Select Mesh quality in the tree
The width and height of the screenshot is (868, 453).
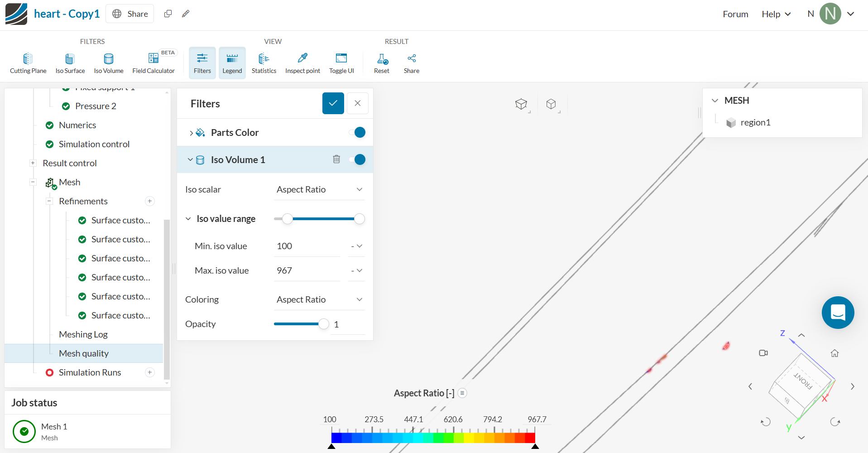click(84, 353)
